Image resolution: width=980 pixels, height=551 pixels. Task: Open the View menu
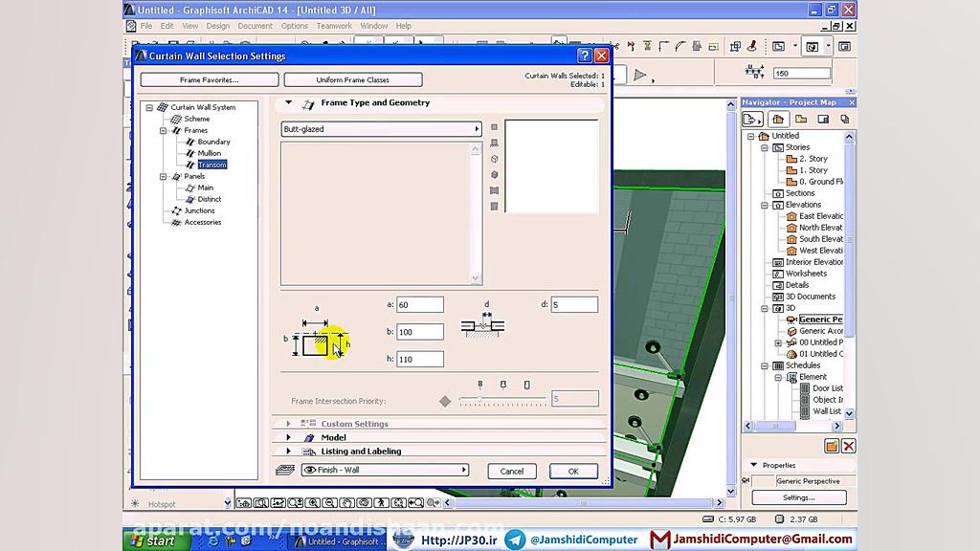pyautogui.click(x=190, y=26)
